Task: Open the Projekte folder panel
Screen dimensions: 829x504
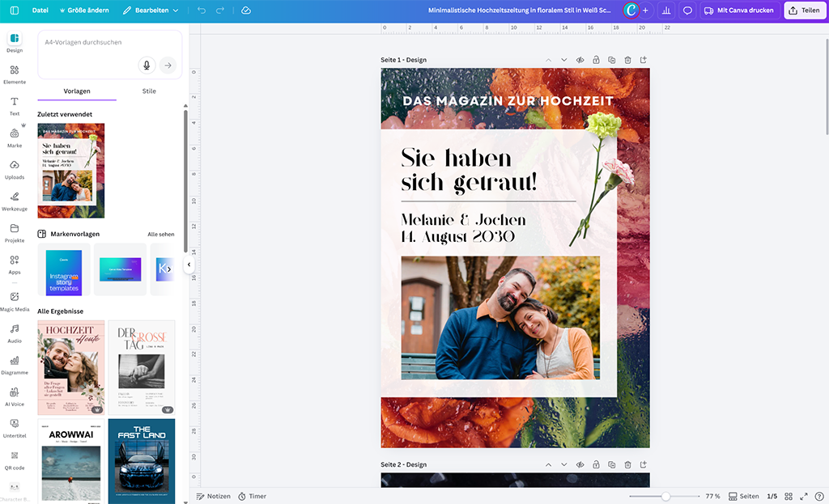Action: click(15, 233)
